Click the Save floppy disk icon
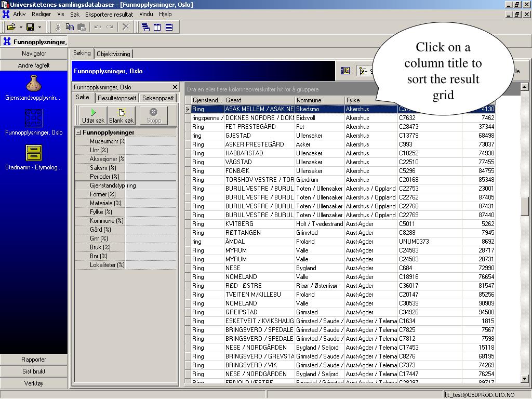This screenshot has height=399, width=532. 30,27
